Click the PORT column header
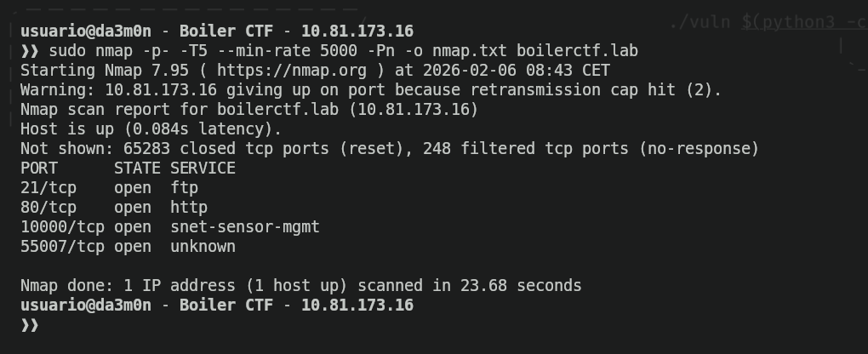868x354 pixels. [x=39, y=168]
